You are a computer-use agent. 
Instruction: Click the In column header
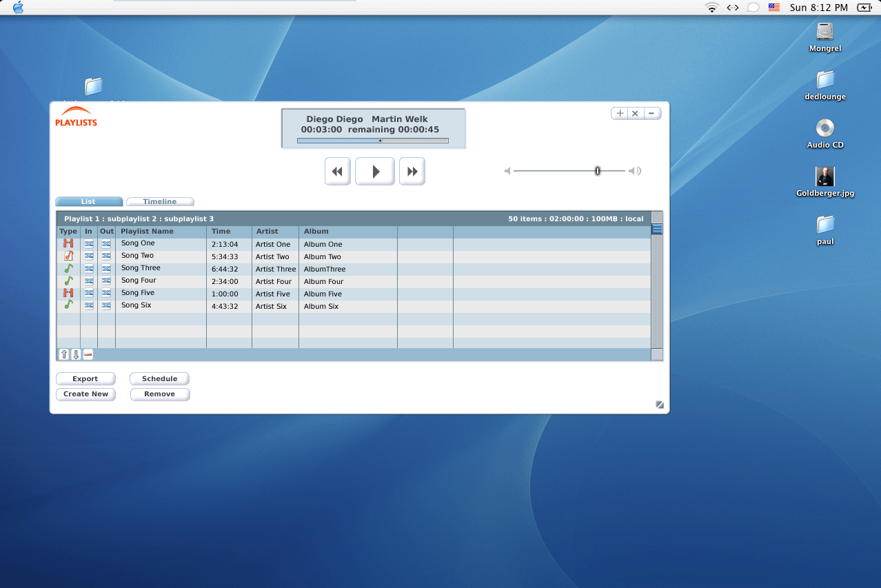(88, 232)
